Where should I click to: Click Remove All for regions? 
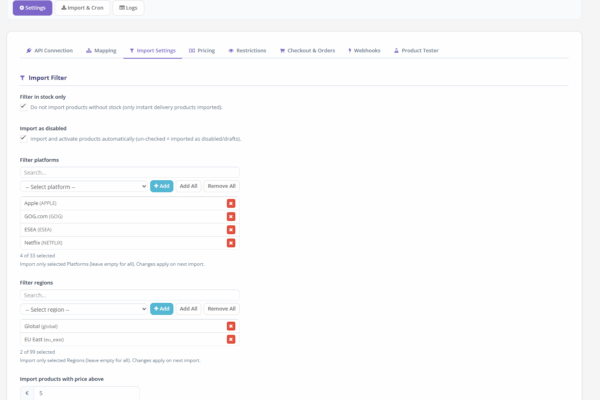pyautogui.click(x=221, y=309)
